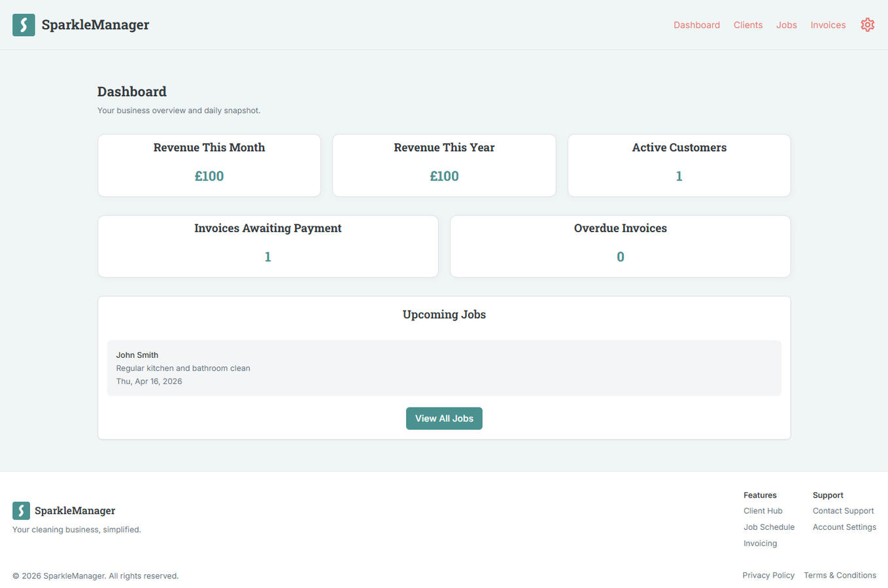This screenshot has width=888, height=588.
Task: Open the Jobs nav item
Action: point(786,25)
